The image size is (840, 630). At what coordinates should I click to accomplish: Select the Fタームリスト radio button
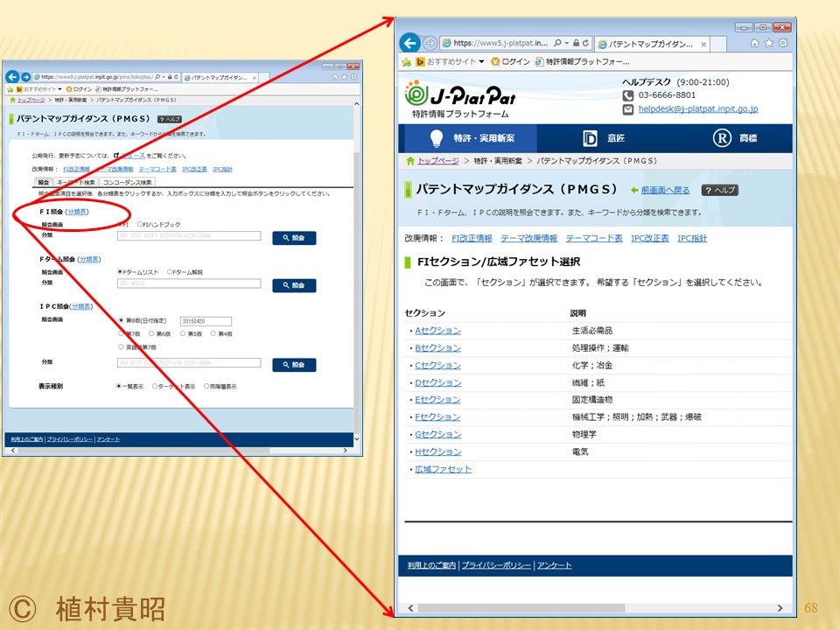(x=120, y=272)
